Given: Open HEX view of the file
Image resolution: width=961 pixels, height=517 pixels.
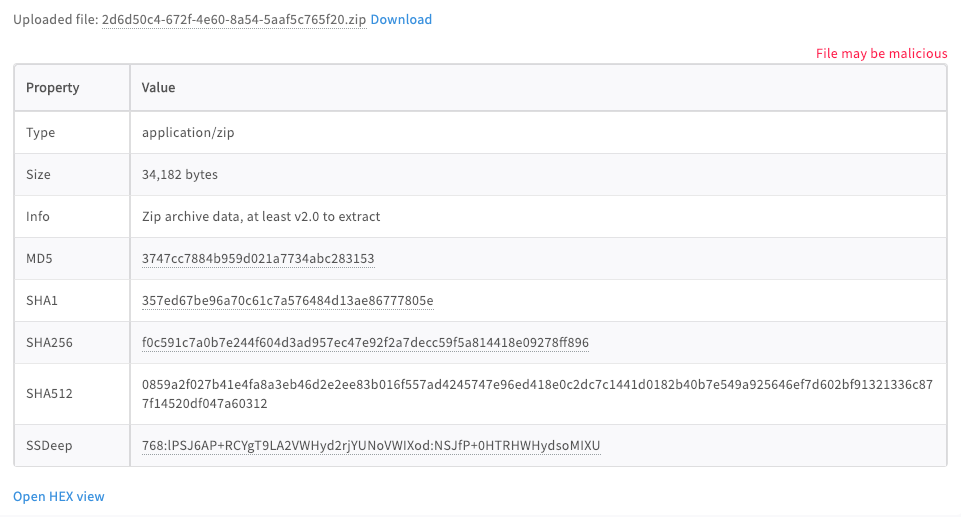Looking at the screenshot, I should point(59,496).
